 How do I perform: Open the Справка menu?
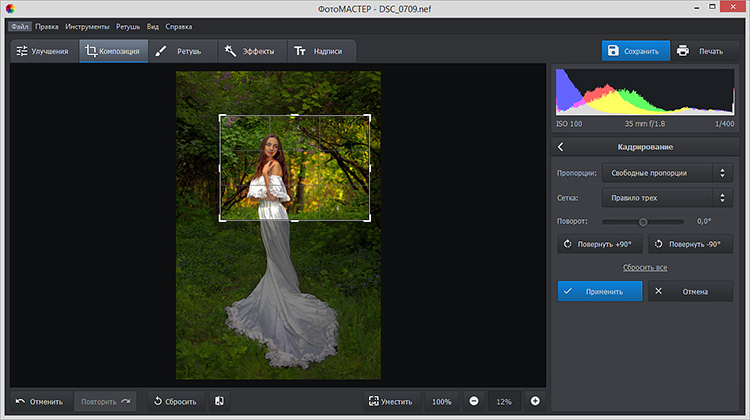click(178, 26)
